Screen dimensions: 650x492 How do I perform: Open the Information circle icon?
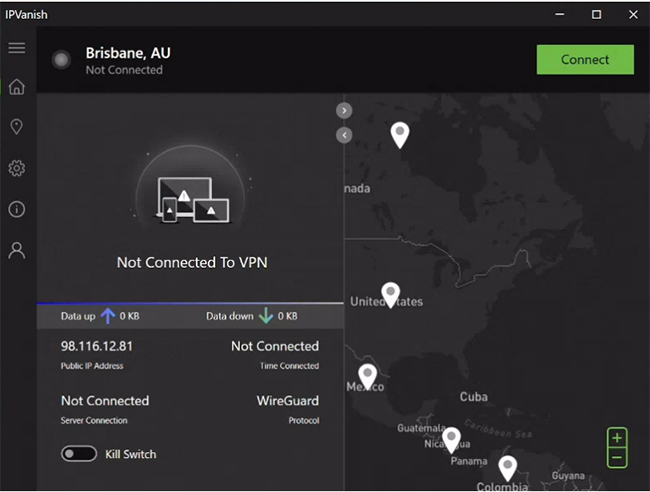tap(17, 209)
